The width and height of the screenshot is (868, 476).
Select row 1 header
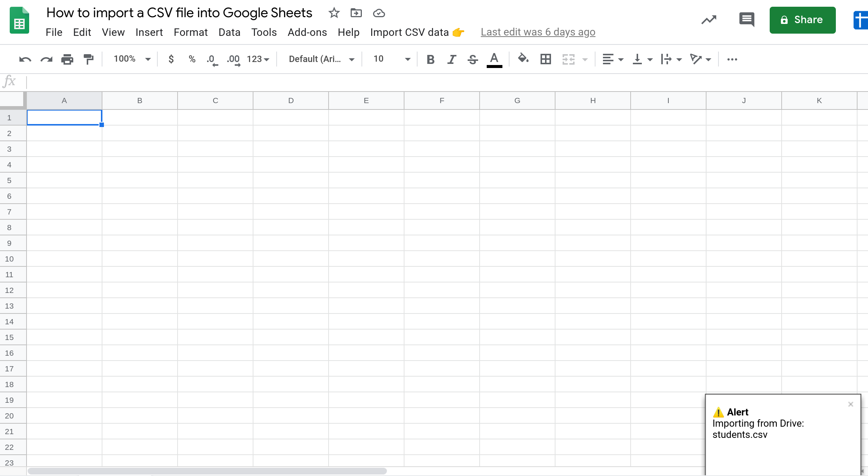click(x=13, y=118)
